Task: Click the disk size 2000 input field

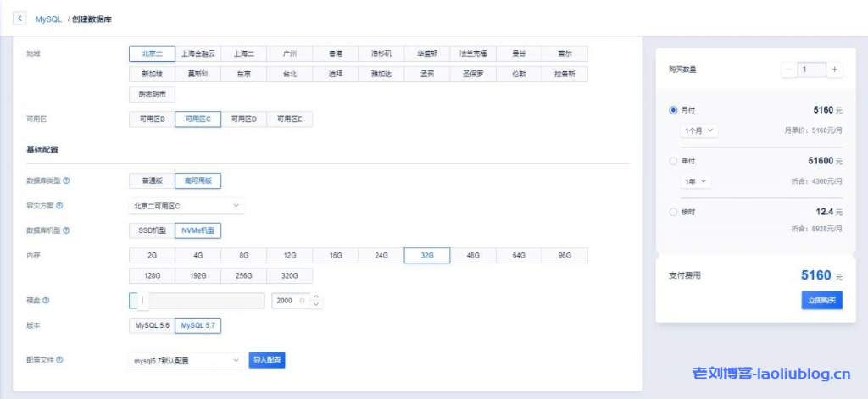Action: [288, 301]
